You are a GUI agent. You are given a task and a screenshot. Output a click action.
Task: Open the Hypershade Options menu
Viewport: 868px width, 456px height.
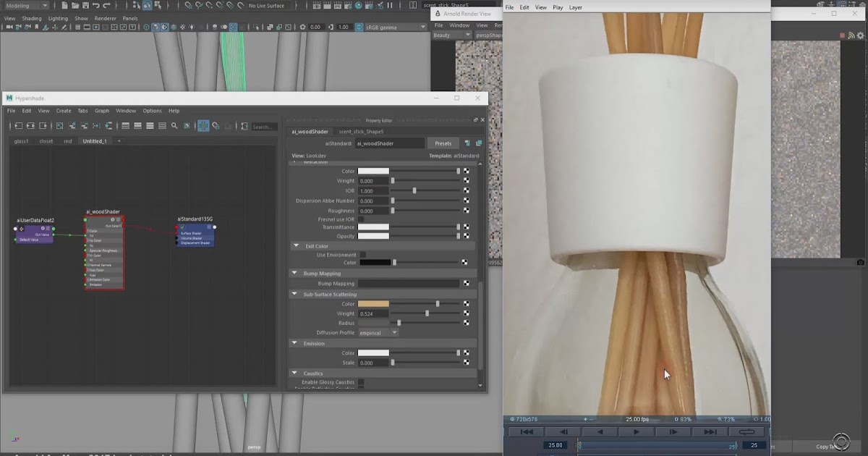point(152,111)
